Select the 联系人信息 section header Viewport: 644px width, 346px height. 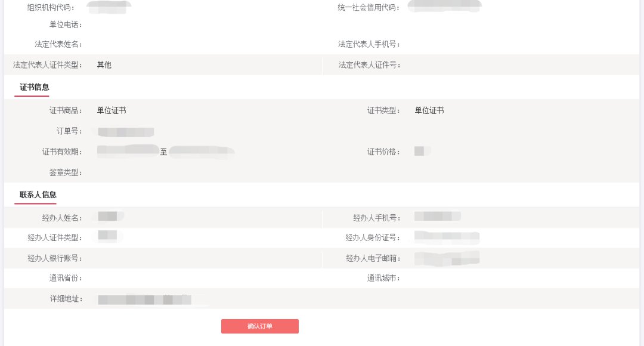coord(38,194)
